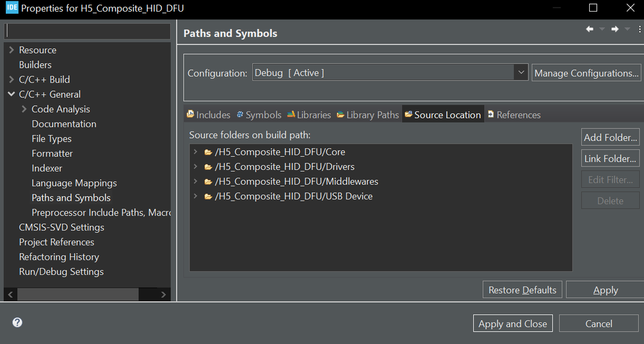Screen dimensions: 644x344
Task: Select /H5_Composite_HID_DFU/Middlewares path text
Action: coord(297,181)
